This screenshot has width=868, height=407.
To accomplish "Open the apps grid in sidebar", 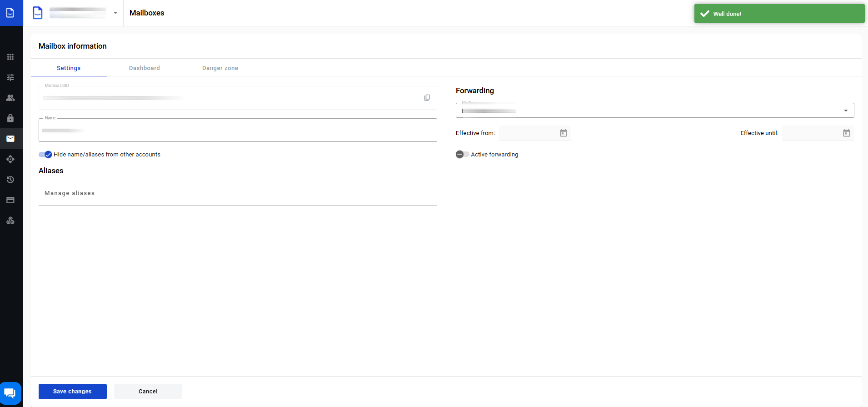I will pyautogui.click(x=10, y=57).
